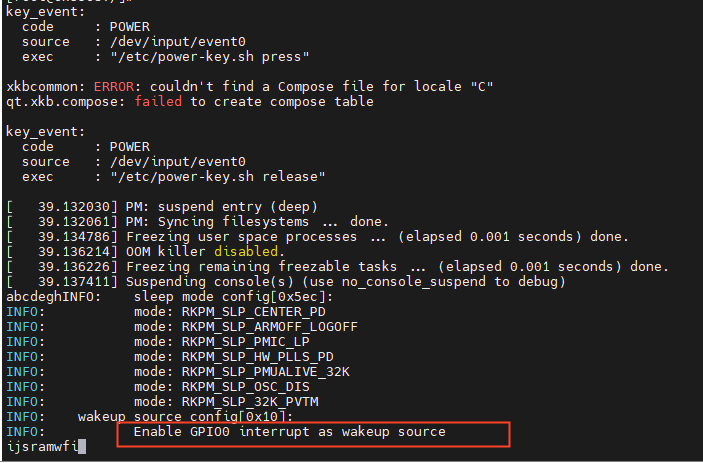Click the 'Enable GPIO0 interrupt as wakeup source' text
Screen dimensions: 703x463
point(290,432)
